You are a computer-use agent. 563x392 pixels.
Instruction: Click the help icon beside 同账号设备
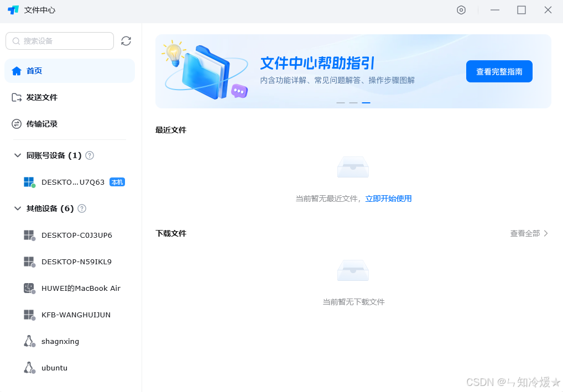click(90, 155)
